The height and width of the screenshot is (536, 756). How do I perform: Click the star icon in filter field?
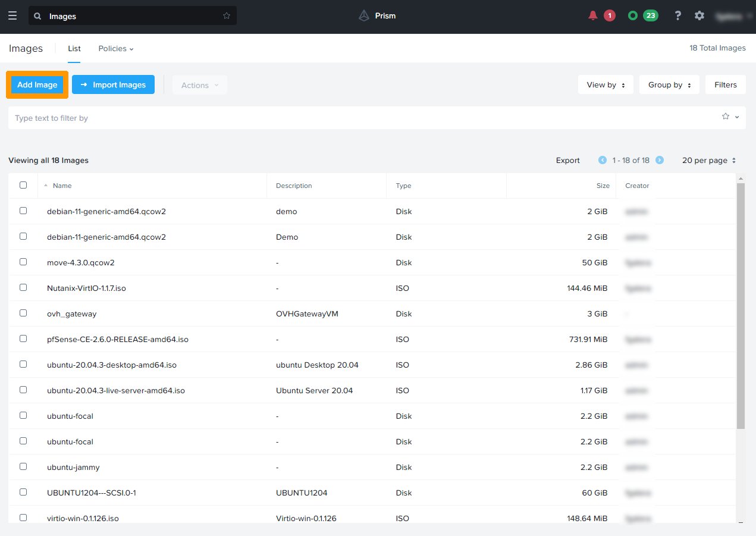tap(726, 117)
